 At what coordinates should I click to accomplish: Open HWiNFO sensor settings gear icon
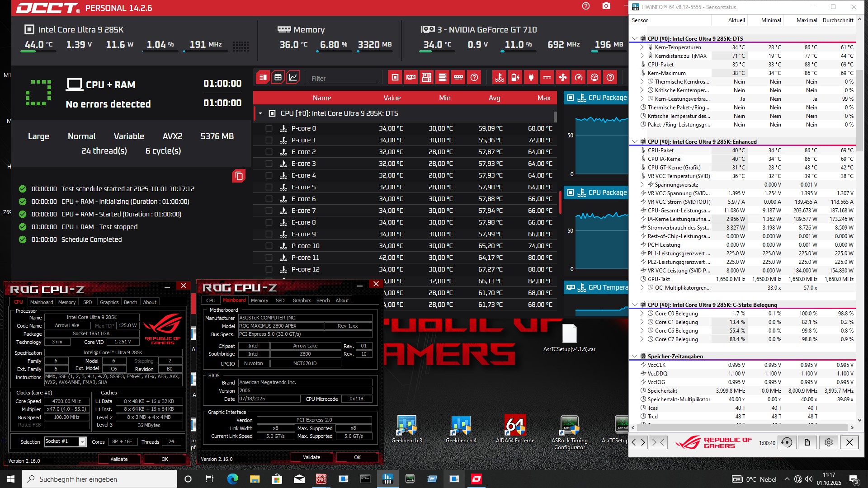click(x=828, y=442)
